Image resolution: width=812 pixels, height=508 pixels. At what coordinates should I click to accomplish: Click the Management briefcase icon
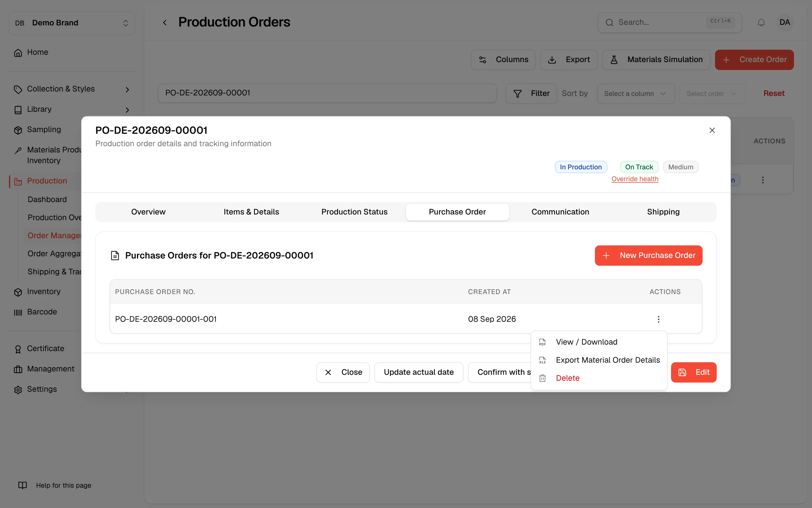18,369
